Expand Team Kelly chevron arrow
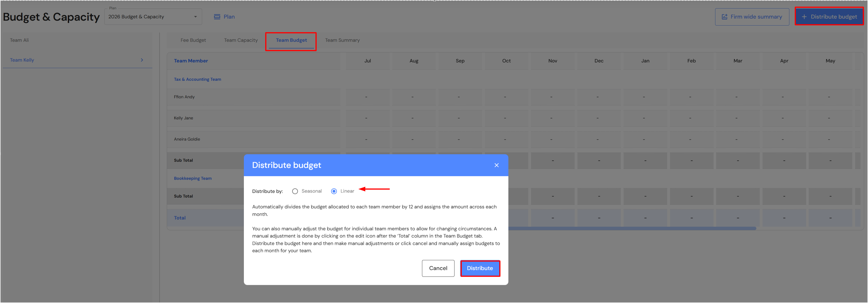The width and height of the screenshot is (868, 303). (x=142, y=60)
